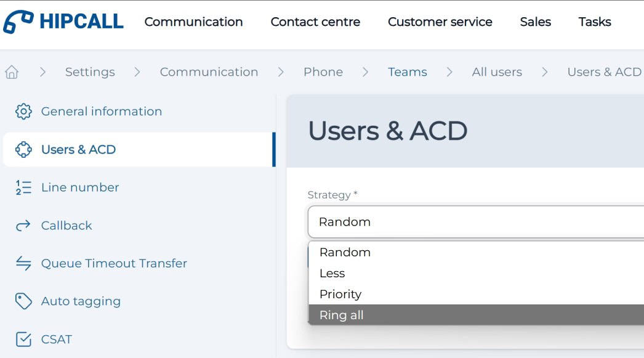Viewport: 644px width, 358px height.
Task: Click the Auto tagging tag icon
Action: coord(23,301)
